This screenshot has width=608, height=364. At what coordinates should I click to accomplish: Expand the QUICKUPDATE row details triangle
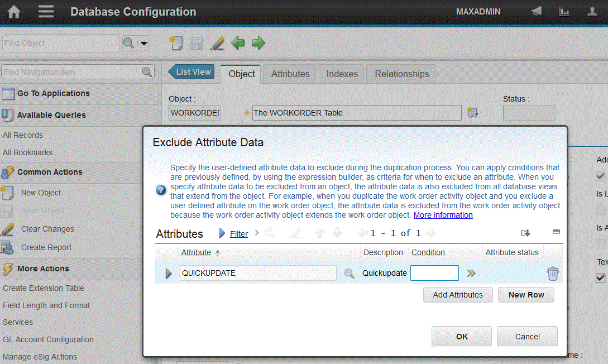point(169,273)
